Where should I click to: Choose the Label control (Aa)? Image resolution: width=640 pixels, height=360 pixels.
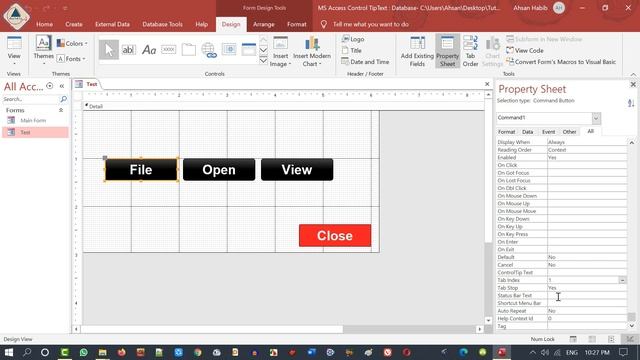[x=149, y=50]
